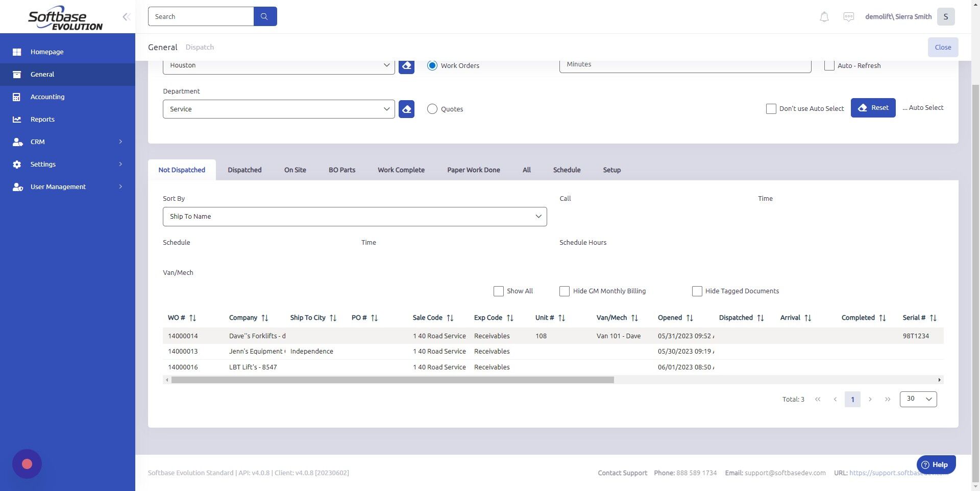This screenshot has width=980, height=491.
Task: Open the messages icon near the profile
Action: [848, 16]
